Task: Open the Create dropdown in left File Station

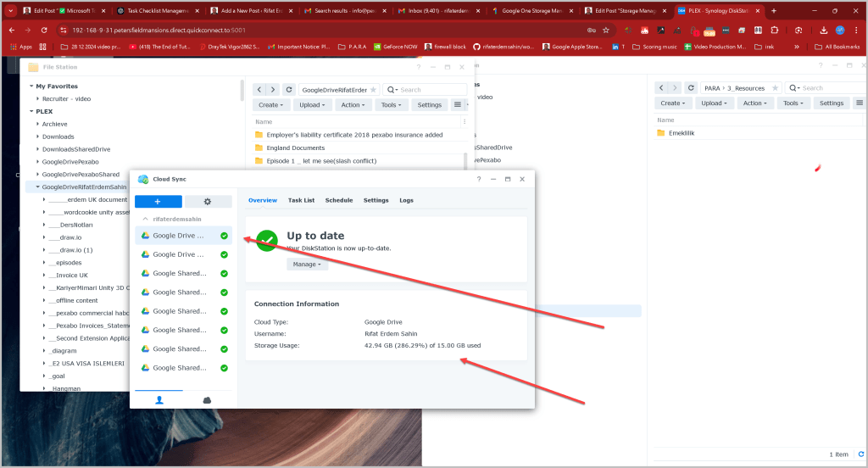Action: coord(270,104)
